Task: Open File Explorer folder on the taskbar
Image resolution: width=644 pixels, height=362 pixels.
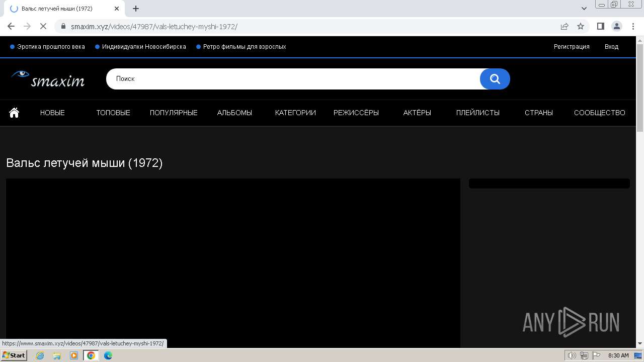Action: (x=57, y=355)
